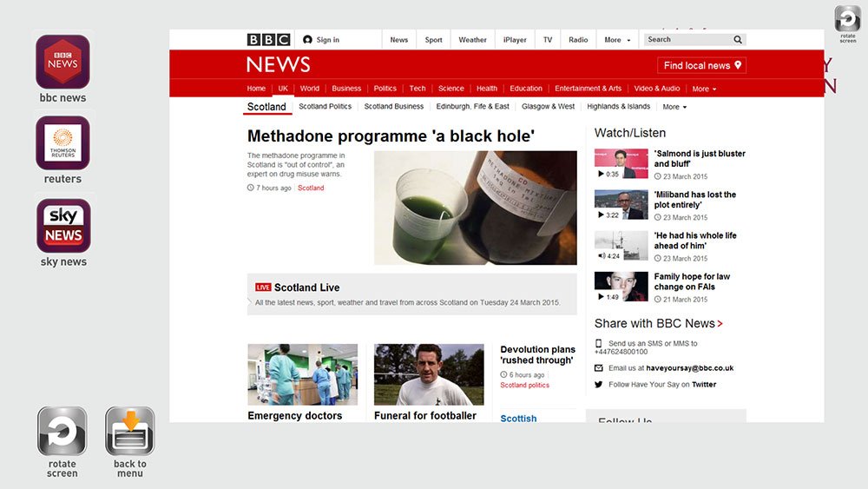
Task: Select the Education section tab
Action: pos(526,89)
